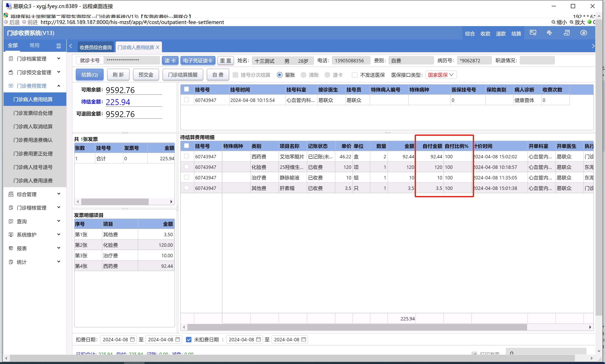
Task: Click the chart-edit icon in header
Action: [550, 33]
